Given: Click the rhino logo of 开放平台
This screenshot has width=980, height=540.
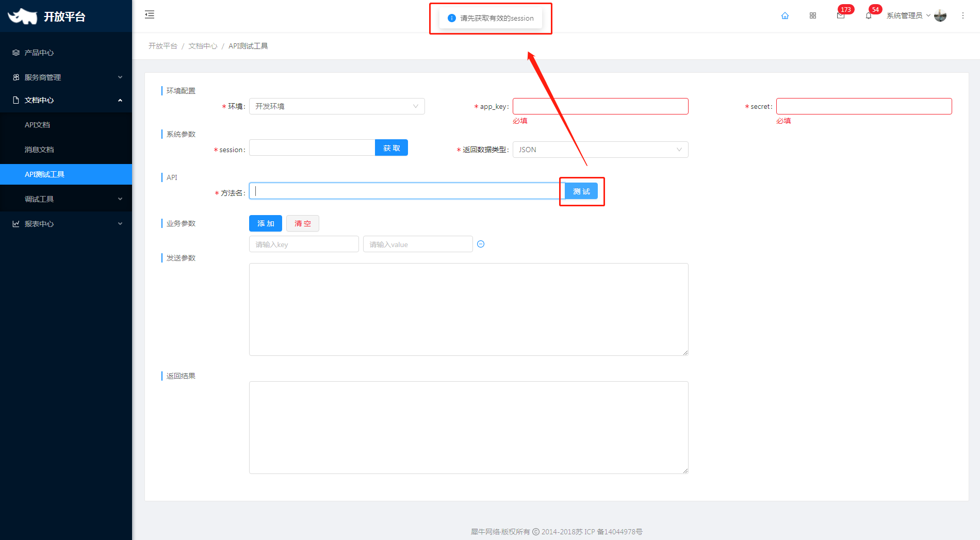Looking at the screenshot, I should 23,17.
